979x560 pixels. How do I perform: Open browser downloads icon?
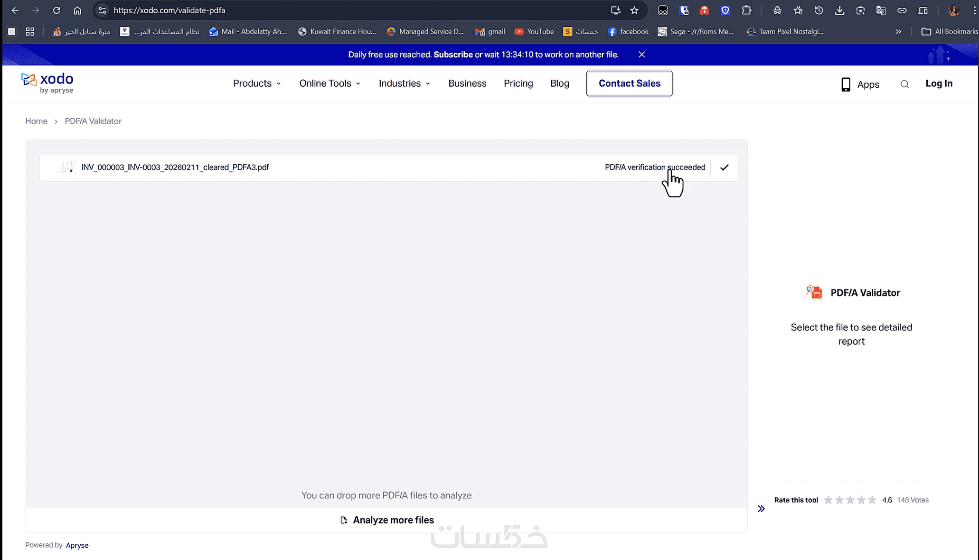tap(839, 10)
